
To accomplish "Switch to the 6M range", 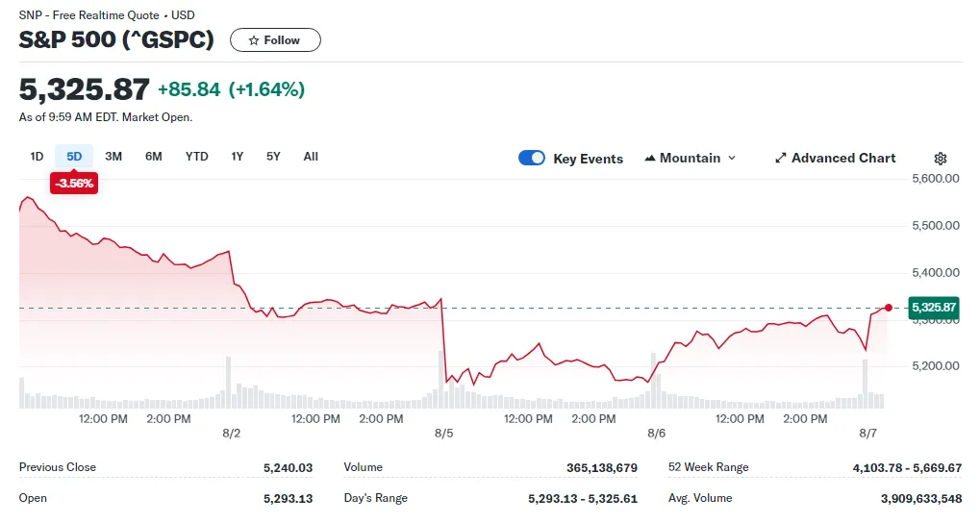I will pyautogui.click(x=154, y=156).
